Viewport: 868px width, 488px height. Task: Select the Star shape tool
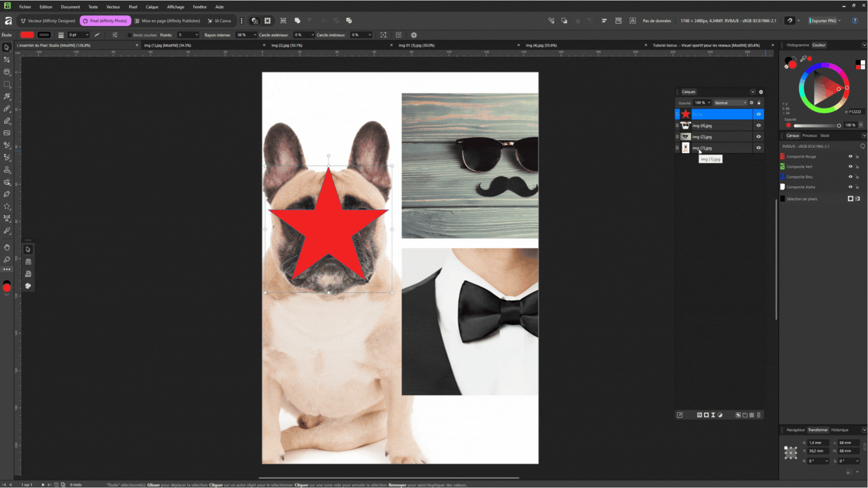7,206
